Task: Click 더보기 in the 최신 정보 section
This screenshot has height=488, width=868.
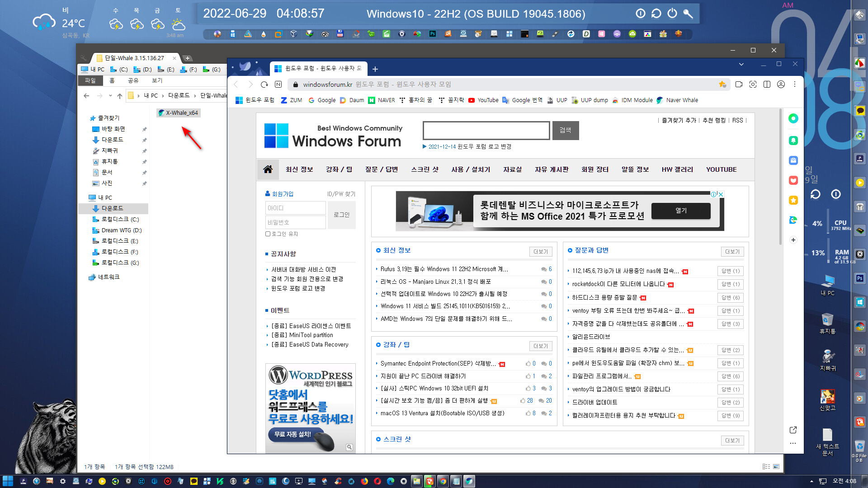Action: click(541, 252)
